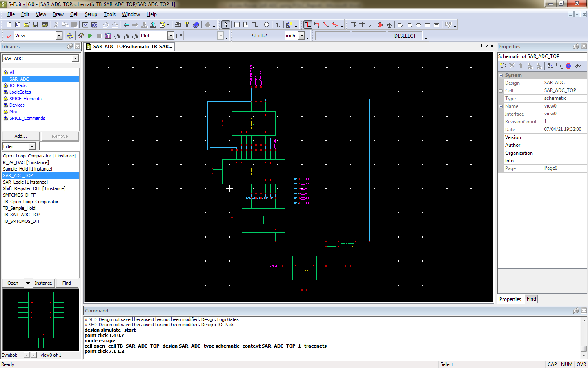Click the Remove library button
Viewport: 588px width, 368px height.
coord(60,136)
